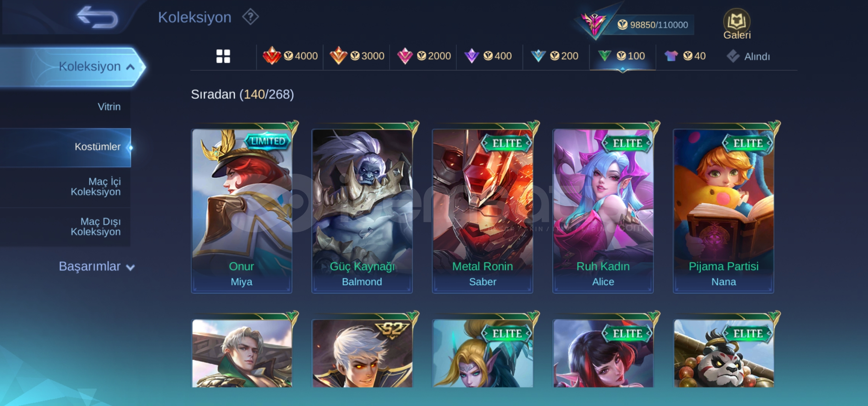Open Saber's Metal Ronin skin card

[x=482, y=211]
